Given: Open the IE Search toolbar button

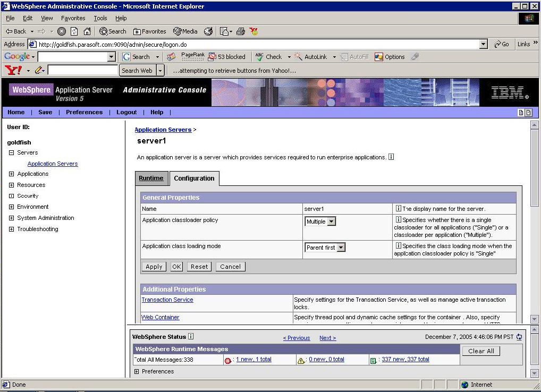Looking at the screenshot, I should pyautogui.click(x=113, y=31).
